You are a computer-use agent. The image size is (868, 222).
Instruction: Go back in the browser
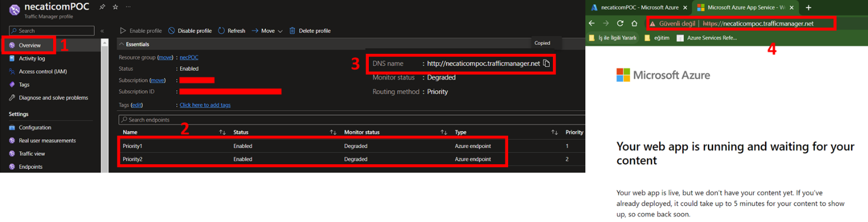592,23
